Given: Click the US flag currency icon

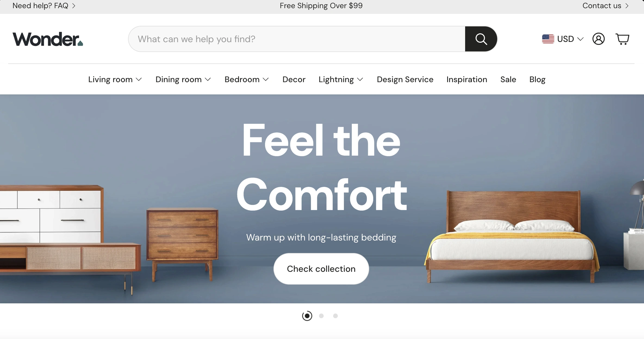Looking at the screenshot, I should [x=548, y=39].
